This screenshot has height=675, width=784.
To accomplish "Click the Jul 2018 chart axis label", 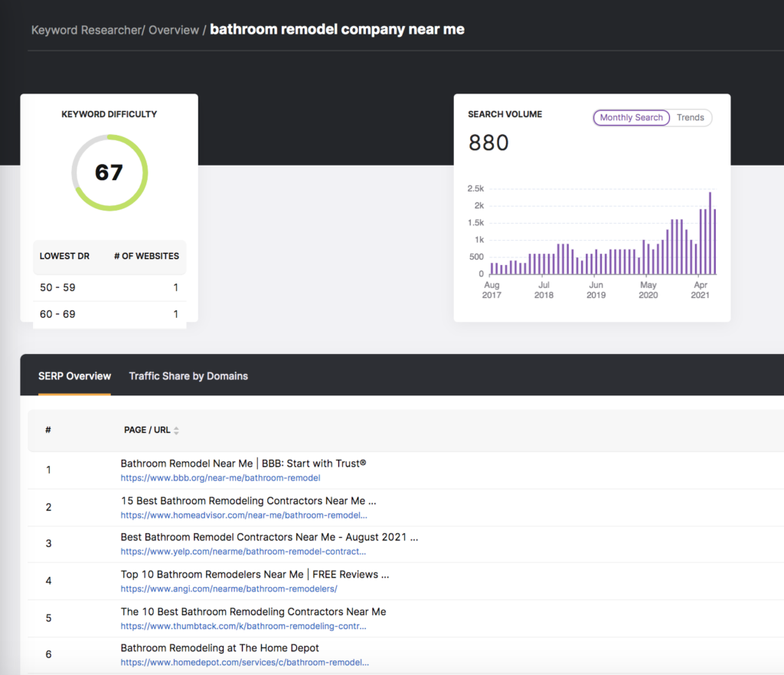I will (544, 290).
